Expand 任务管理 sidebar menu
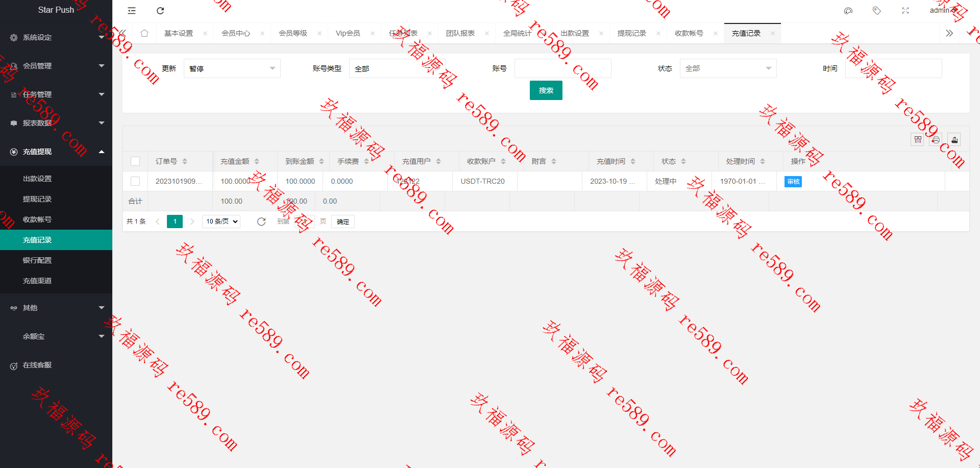The height and width of the screenshot is (468, 980). [56, 94]
